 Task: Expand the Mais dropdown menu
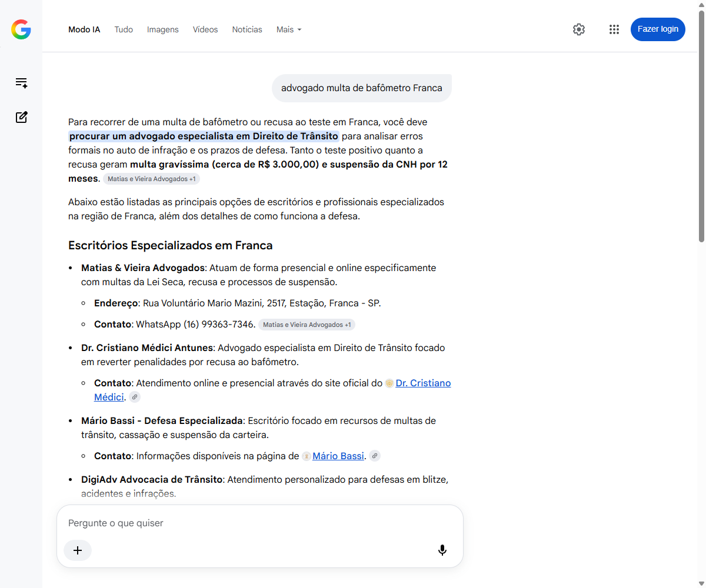click(x=289, y=29)
